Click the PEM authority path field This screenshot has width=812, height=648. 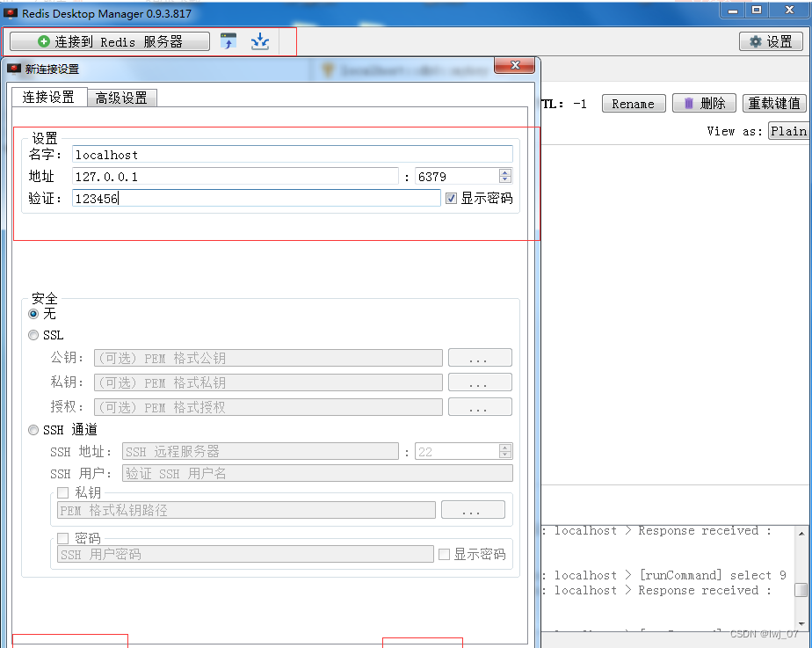[x=268, y=407]
